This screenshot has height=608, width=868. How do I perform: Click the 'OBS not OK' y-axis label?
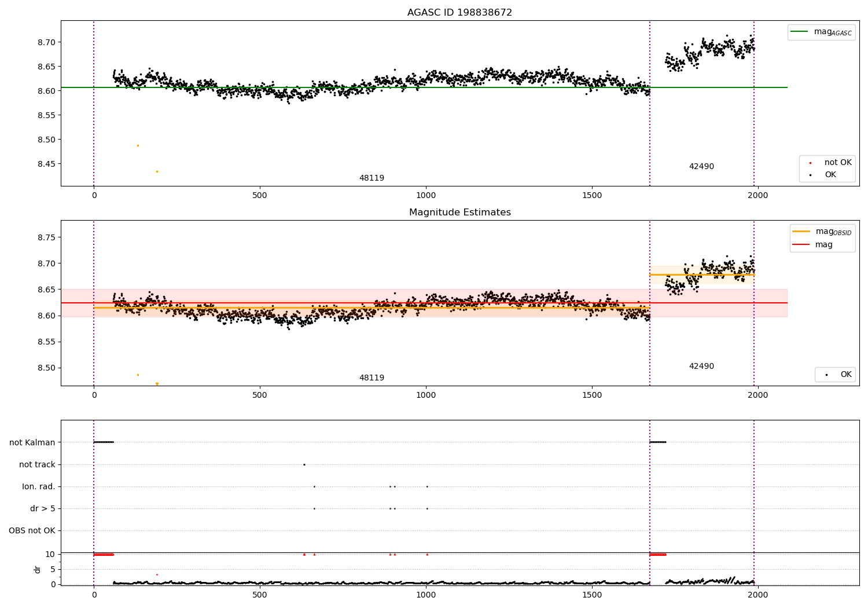32,530
